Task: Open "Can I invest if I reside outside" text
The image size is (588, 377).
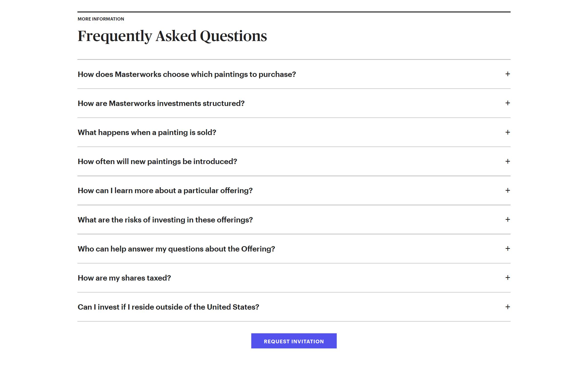Action: (168, 307)
